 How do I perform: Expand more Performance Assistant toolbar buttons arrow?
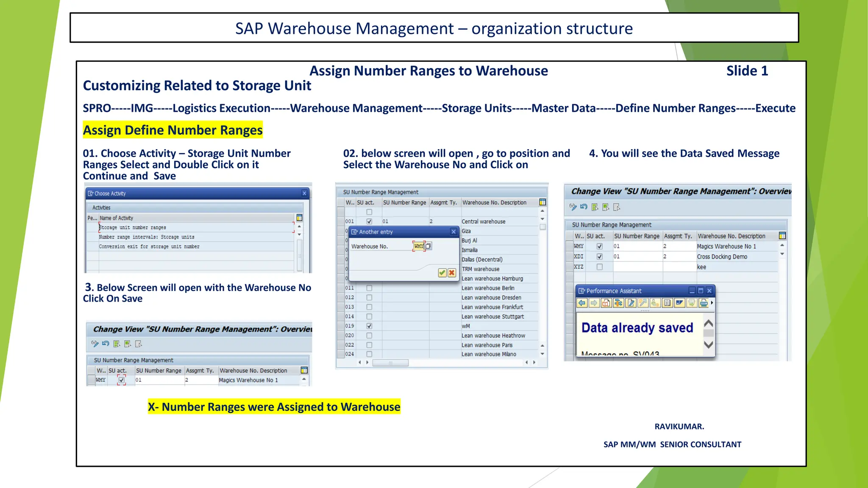click(x=712, y=303)
